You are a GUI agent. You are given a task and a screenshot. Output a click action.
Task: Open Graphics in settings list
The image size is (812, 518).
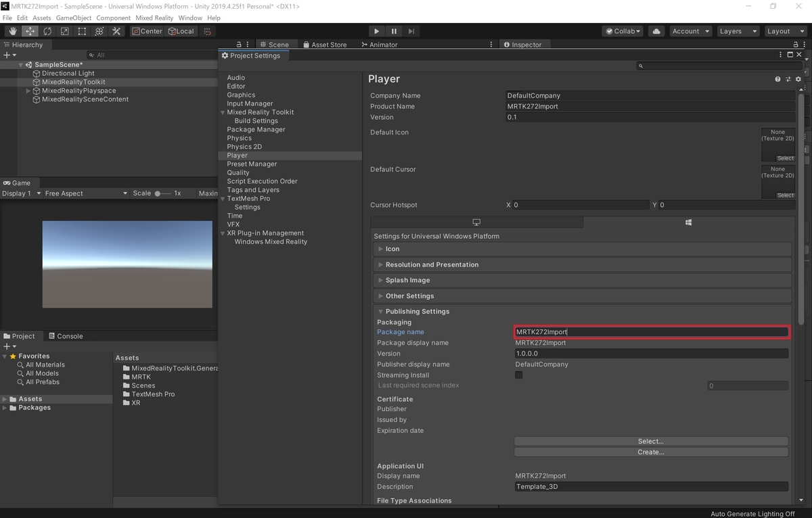(x=241, y=95)
